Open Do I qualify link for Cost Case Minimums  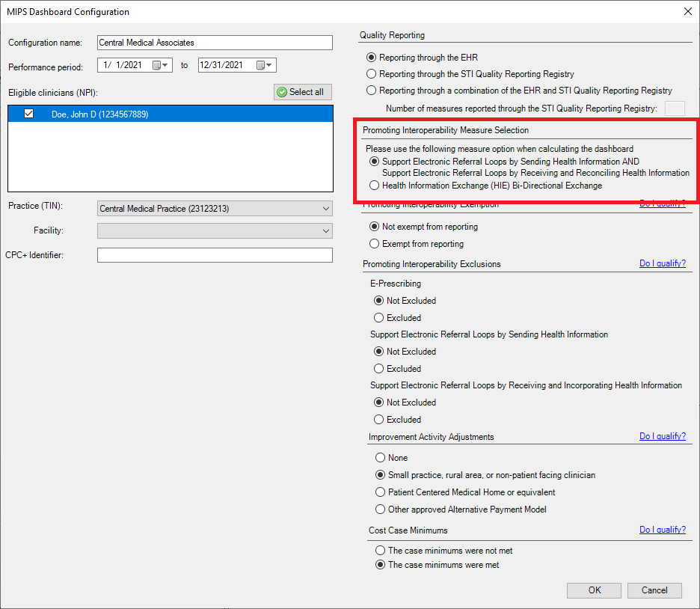pos(662,530)
